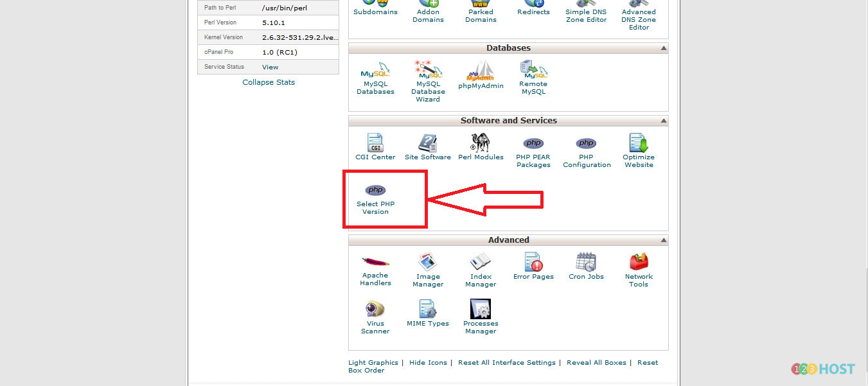The height and width of the screenshot is (386, 868).
Task: Open PHP Configuration settings
Action: tap(586, 144)
